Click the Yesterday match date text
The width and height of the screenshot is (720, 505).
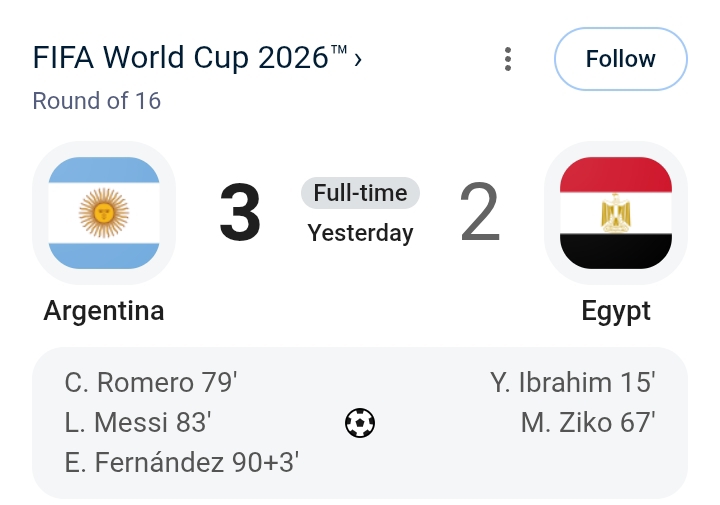[x=360, y=233]
